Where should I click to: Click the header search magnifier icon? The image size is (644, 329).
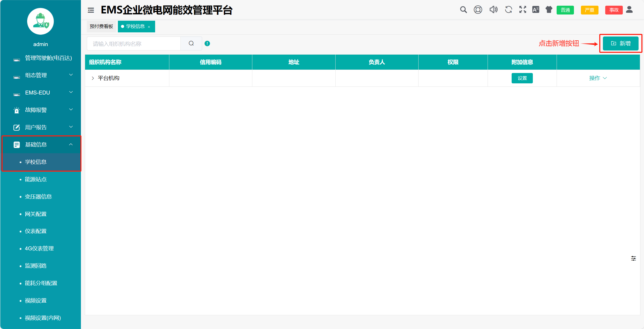(x=463, y=10)
